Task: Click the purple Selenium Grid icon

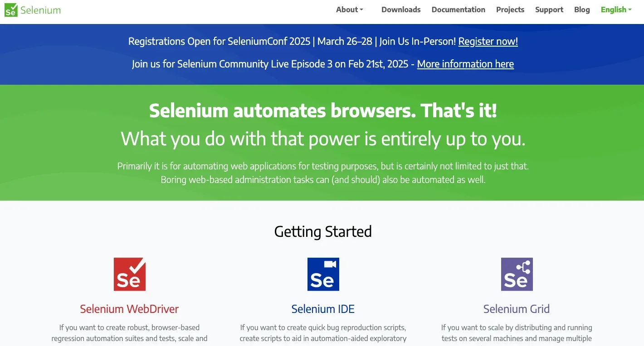Action: click(x=517, y=274)
